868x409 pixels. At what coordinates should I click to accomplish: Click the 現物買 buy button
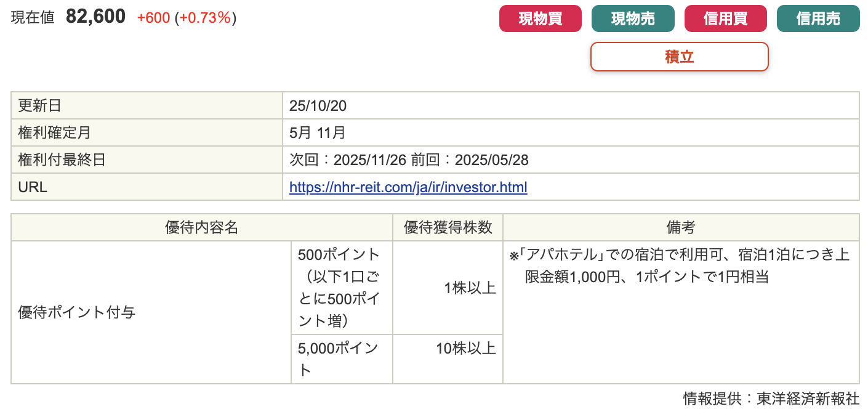540,18
